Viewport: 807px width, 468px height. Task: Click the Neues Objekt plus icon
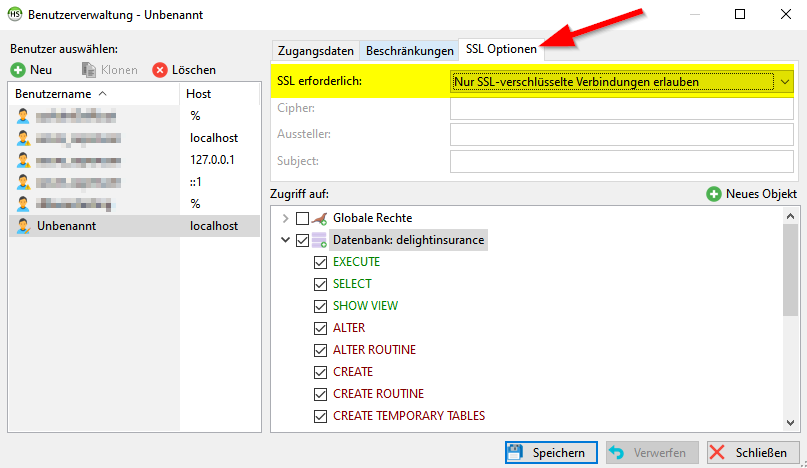(x=713, y=194)
